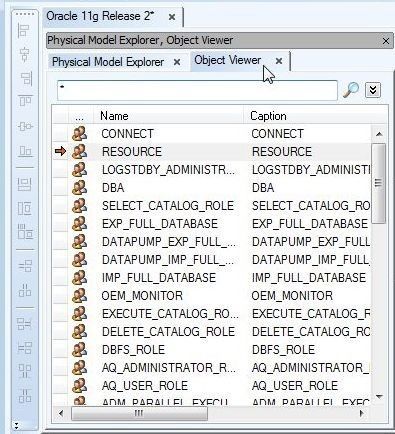Click the role icon in DELETE_CATALOG_ROLE row
The height and width of the screenshot is (434, 395).
79,332
